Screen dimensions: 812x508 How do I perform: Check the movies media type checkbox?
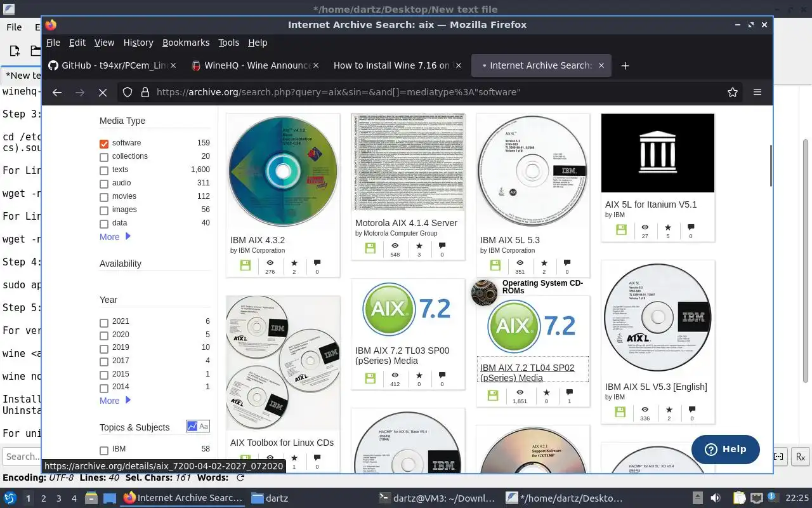pyautogui.click(x=104, y=197)
